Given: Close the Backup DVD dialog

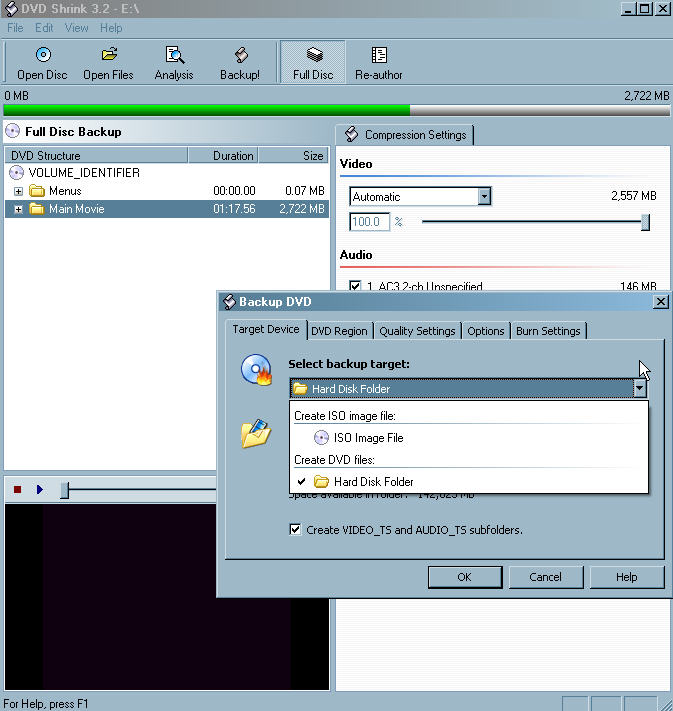Looking at the screenshot, I should [x=661, y=302].
